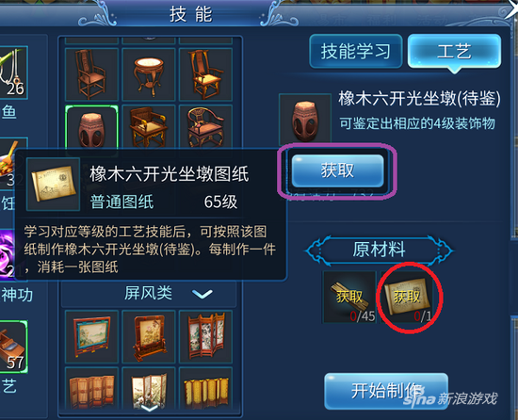The image size is (518, 420).
Task: Click the blue 获取 button
Action: [337, 171]
